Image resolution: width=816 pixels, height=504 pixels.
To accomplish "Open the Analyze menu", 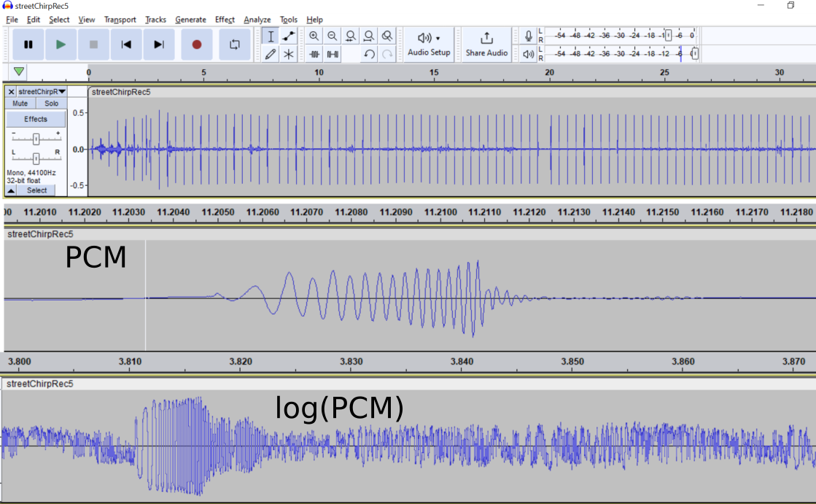I will click(257, 19).
